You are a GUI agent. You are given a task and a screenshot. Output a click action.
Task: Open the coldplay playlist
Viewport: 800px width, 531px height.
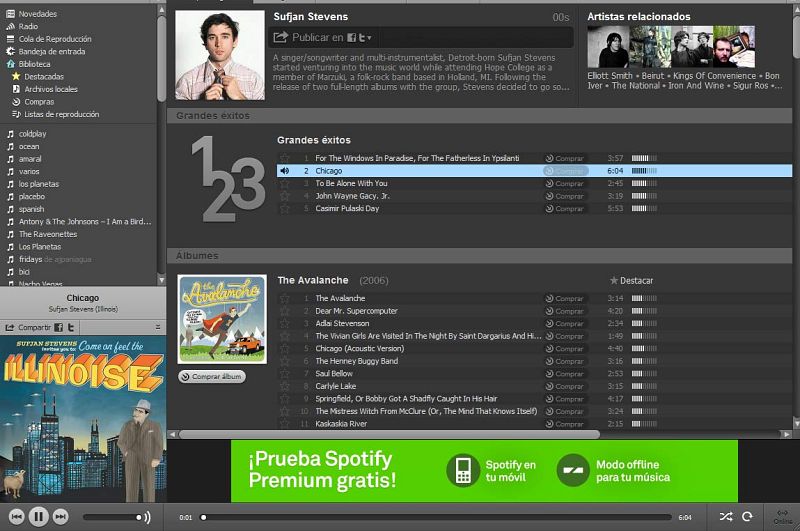click(32, 133)
